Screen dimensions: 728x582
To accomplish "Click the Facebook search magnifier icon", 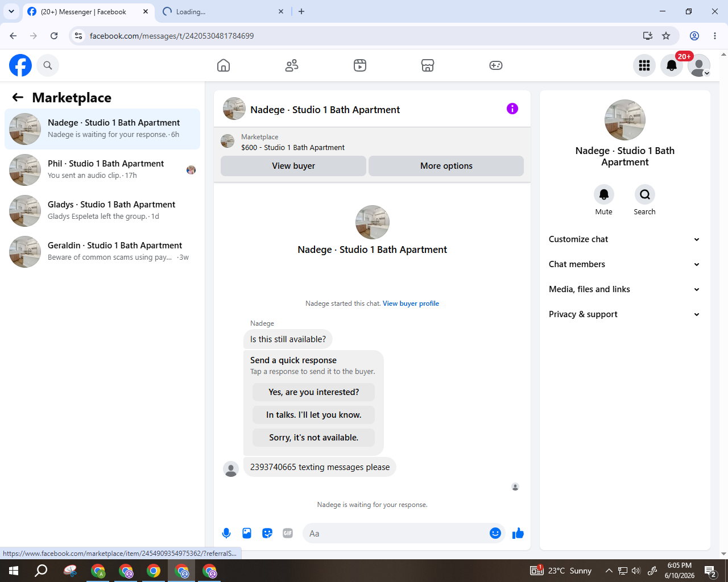I will [48, 65].
